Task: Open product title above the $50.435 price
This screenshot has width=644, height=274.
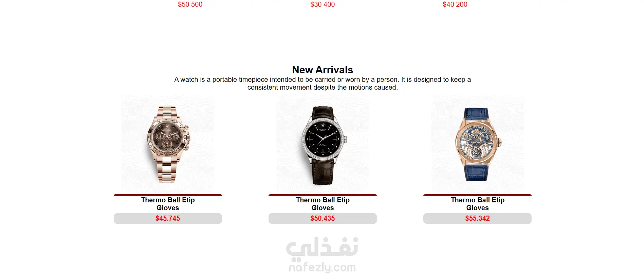Action: point(323,204)
